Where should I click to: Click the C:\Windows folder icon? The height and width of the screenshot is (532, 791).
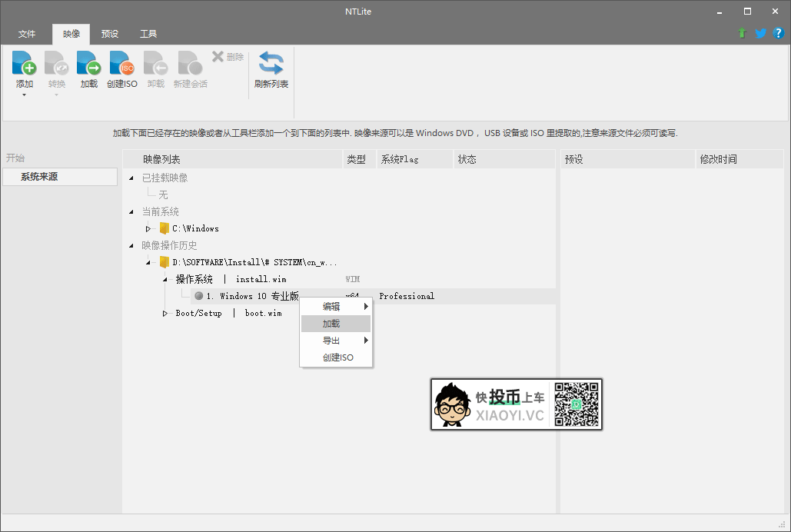(164, 228)
